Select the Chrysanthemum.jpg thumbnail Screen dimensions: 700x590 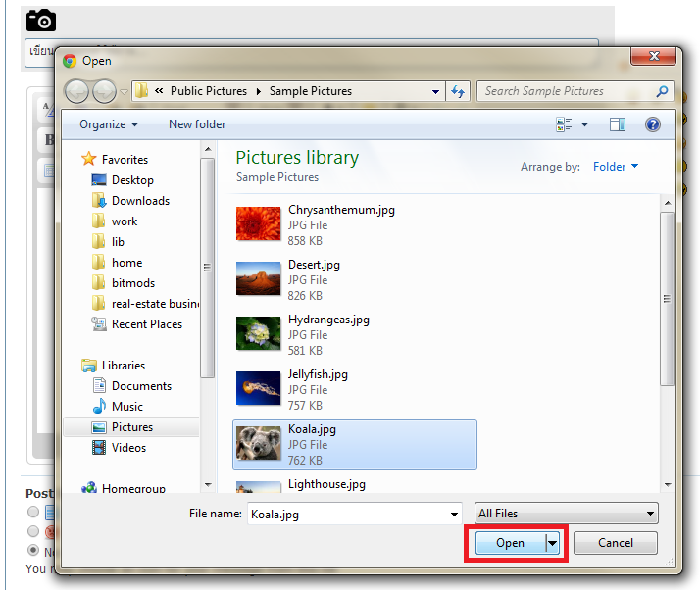[x=259, y=224]
